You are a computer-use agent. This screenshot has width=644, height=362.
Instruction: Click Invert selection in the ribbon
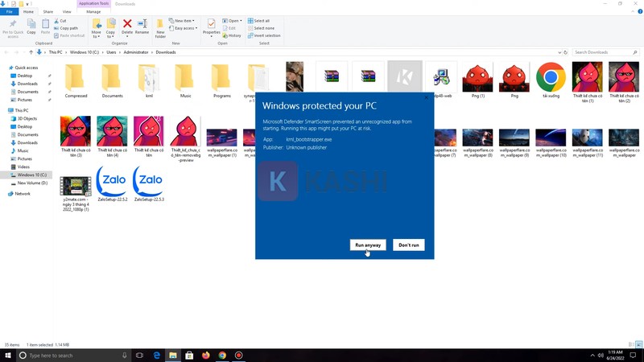pyautogui.click(x=264, y=35)
